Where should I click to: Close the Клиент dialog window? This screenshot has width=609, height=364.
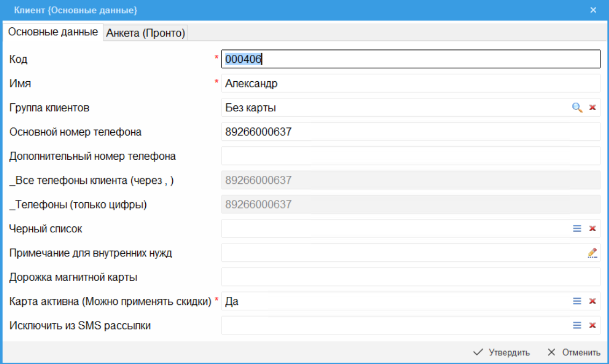pos(593,10)
